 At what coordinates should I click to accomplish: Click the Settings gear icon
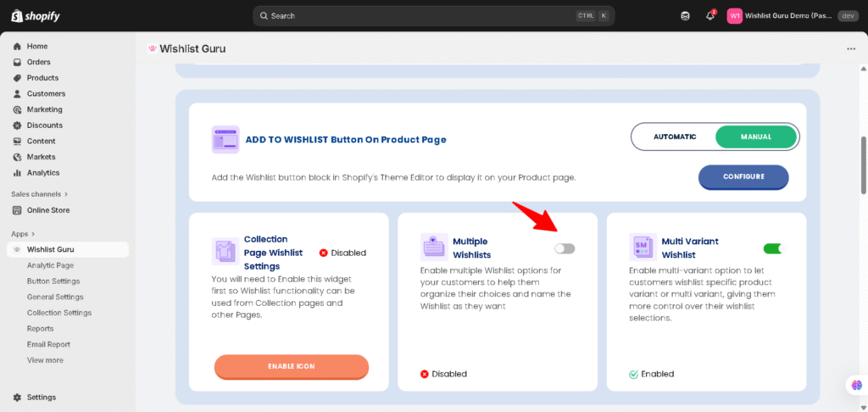point(17,398)
